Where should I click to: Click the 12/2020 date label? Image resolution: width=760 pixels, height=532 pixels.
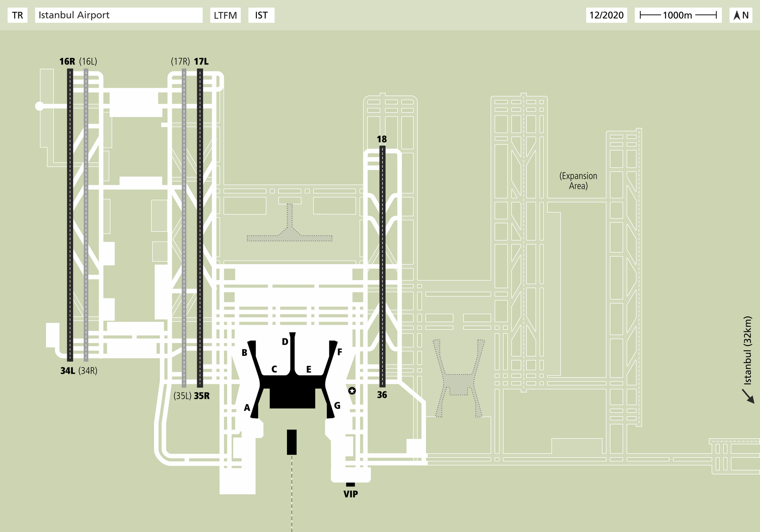pos(606,15)
